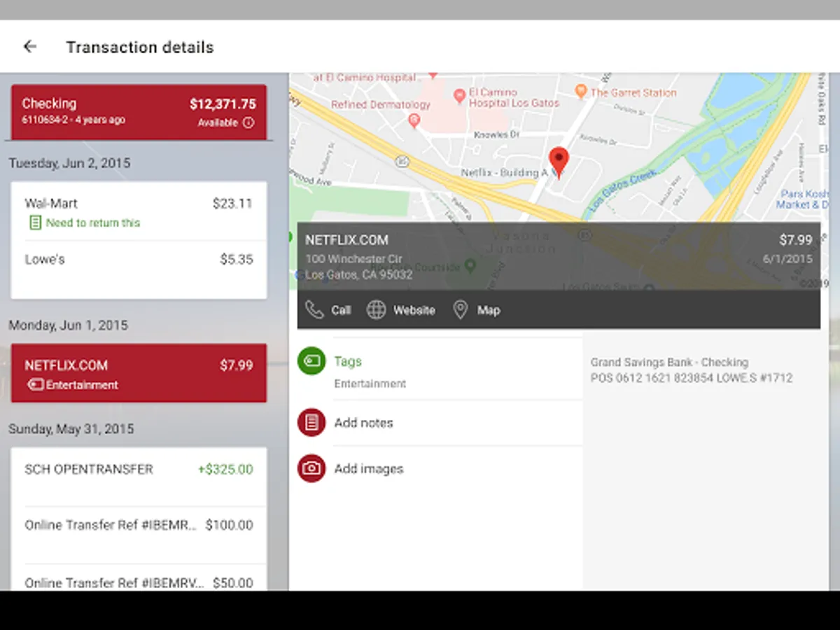Viewport: 840px width, 630px height.
Task: Select the NETFLIX.COM $7.99 transaction
Action: pyautogui.click(x=139, y=373)
